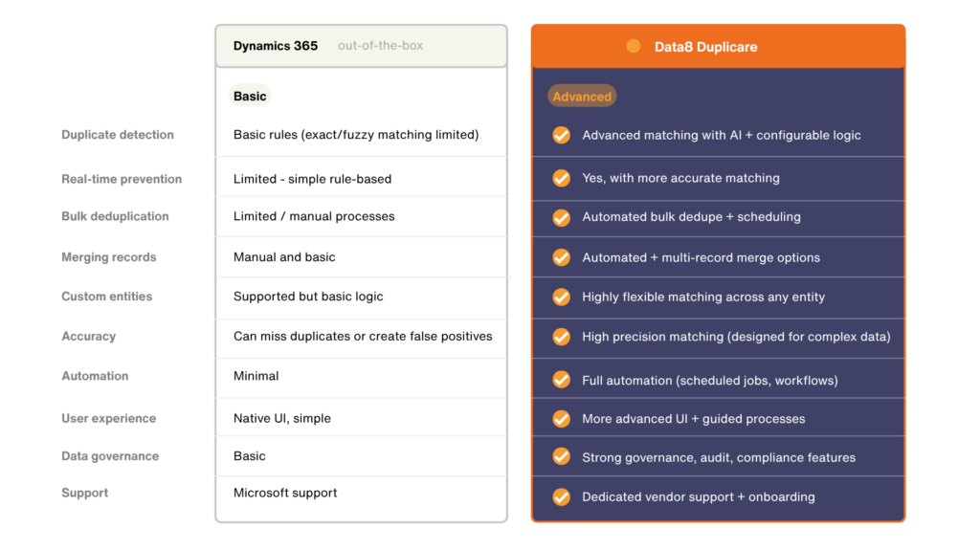Expand the Basic badge under Dynamics 365
This screenshot has width=980, height=551.
click(x=250, y=96)
